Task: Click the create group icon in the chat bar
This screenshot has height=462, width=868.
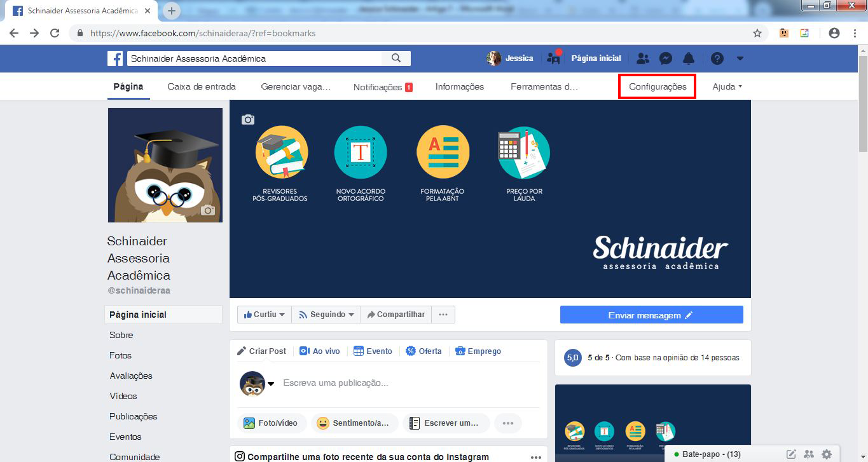Action: click(809, 454)
